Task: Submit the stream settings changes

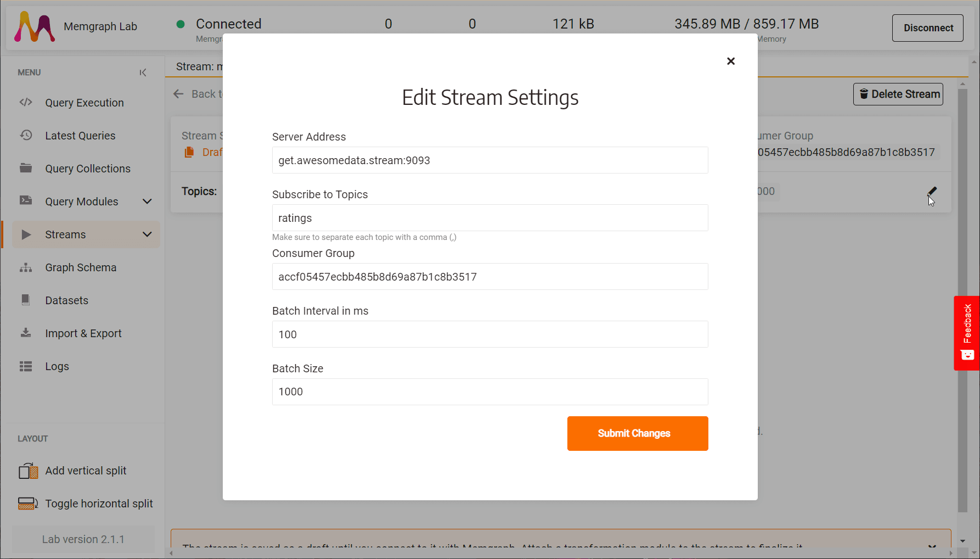Action: tap(637, 433)
